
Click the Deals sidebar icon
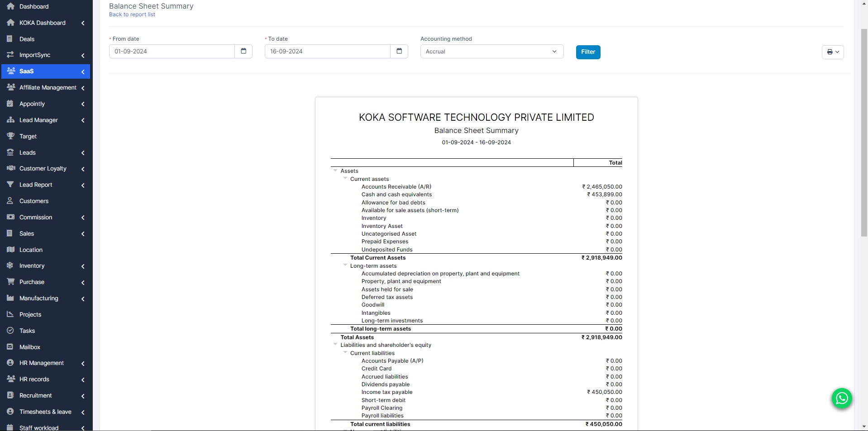pos(10,39)
